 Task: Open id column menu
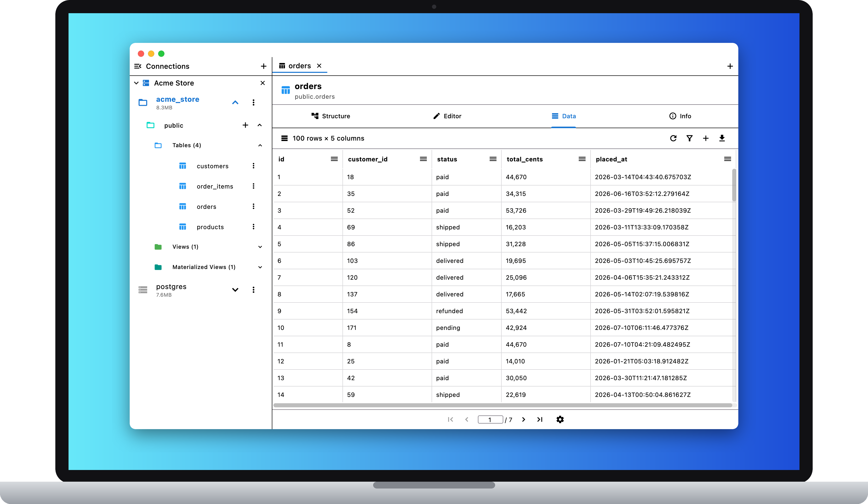coord(334,159)
